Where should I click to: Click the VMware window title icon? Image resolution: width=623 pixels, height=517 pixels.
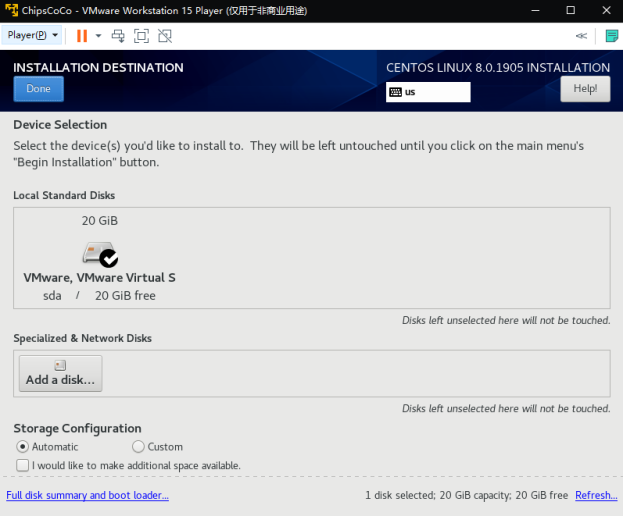[x=12, y=10]
